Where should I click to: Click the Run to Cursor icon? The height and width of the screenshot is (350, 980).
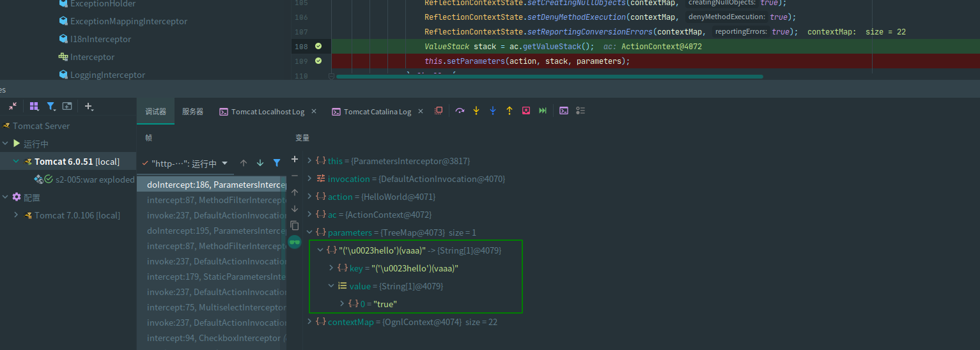coord(543,110)
